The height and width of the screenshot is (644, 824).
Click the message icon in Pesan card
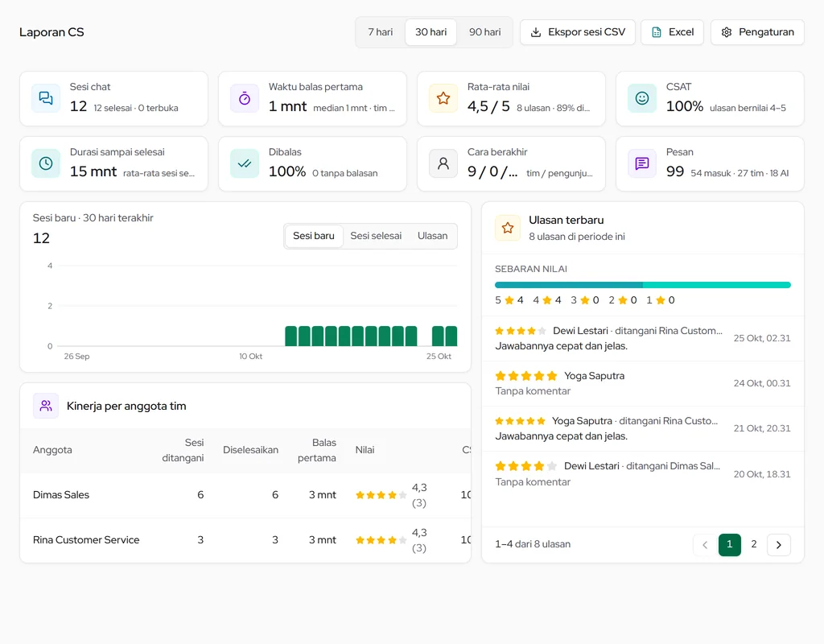[641, 163]
